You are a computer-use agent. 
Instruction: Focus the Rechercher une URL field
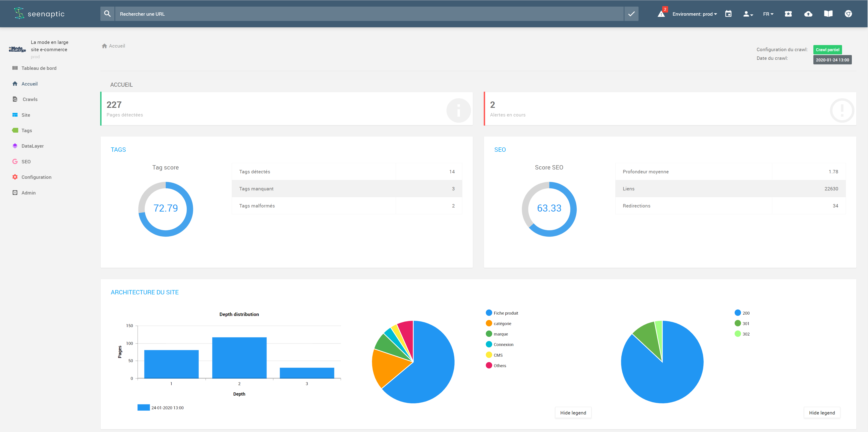coord(369,14)
